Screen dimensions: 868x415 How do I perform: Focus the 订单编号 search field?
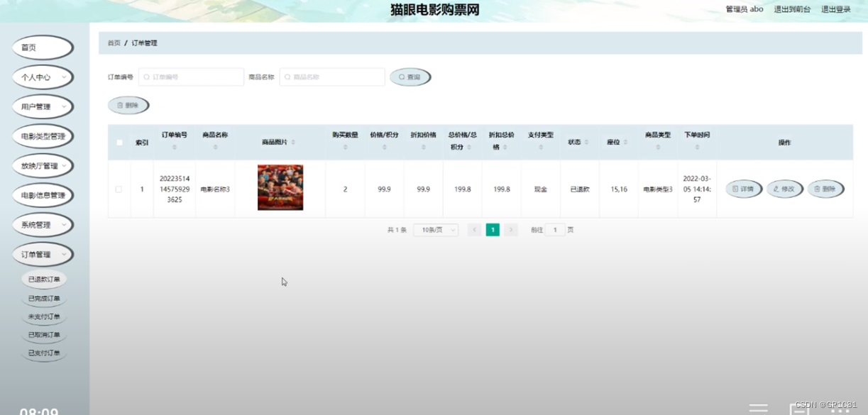coord(191,77)
